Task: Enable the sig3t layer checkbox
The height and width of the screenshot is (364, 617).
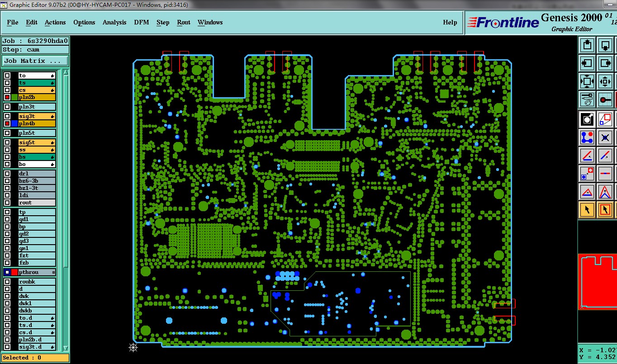Action: [x=7, y=116]
